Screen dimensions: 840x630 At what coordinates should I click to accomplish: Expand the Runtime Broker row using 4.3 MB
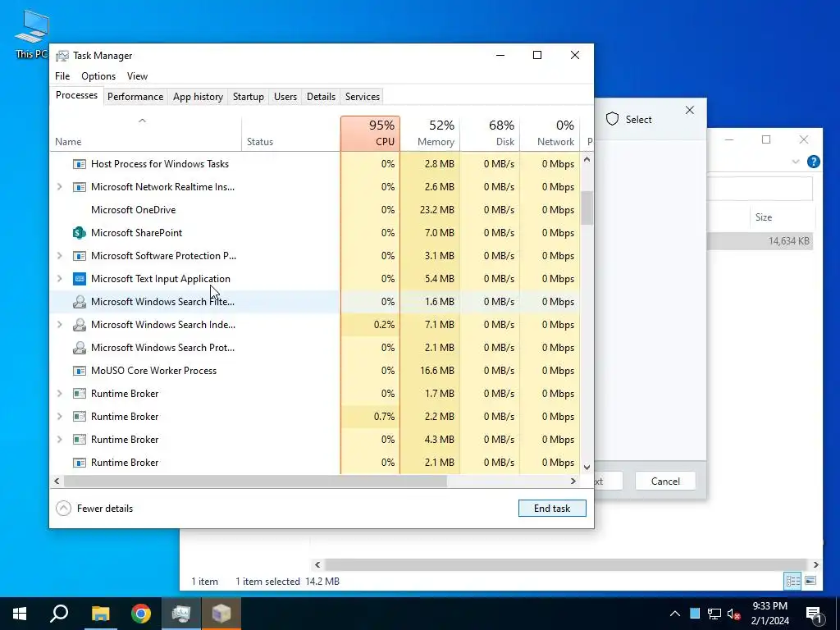(x=59, y=440)
